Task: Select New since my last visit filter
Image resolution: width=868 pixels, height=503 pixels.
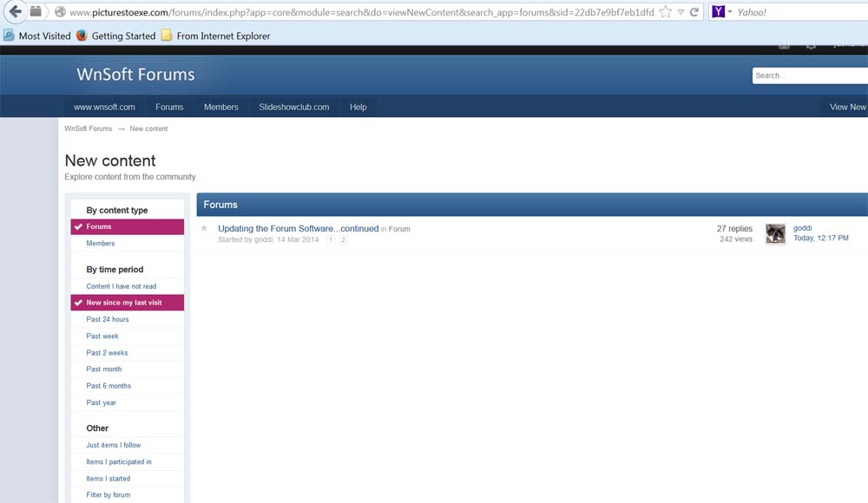Action: pyautogui.click(x=128, y=303)
